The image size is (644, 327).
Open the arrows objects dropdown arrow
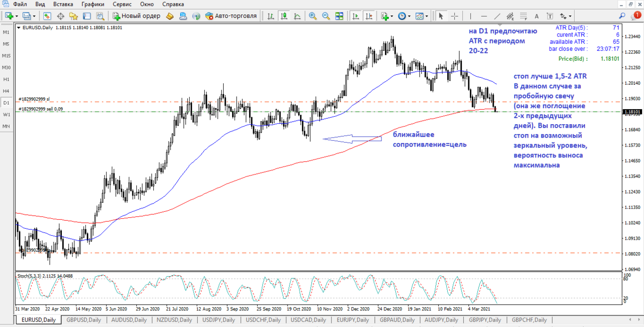coord(570,16)
